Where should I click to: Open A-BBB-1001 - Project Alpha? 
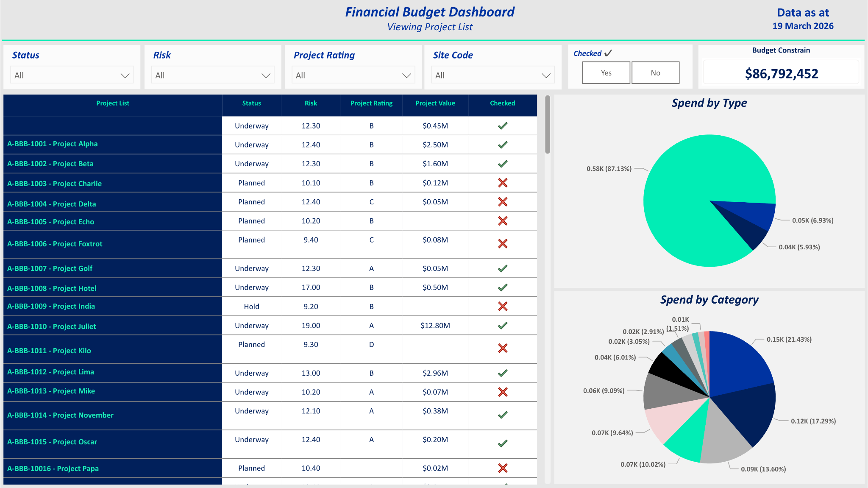[x=53, y=144]
